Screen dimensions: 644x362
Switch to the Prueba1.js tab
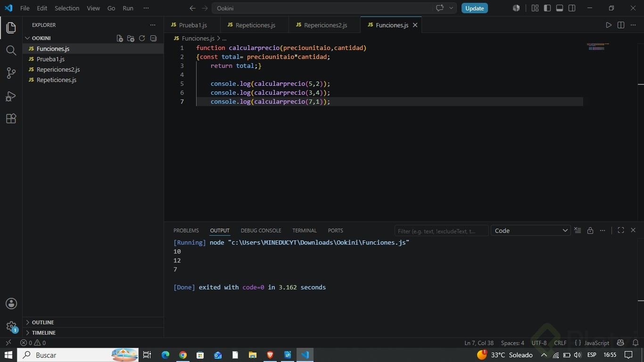[192, 25]
